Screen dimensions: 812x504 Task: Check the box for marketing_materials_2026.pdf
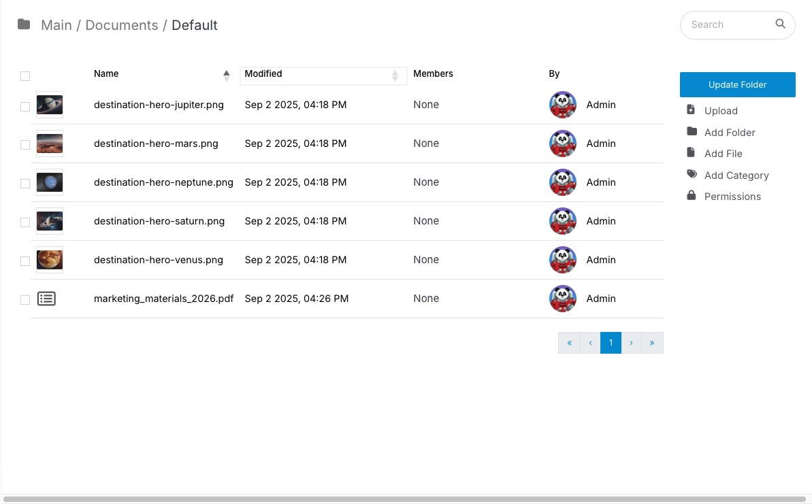click(x=25, y=300)
